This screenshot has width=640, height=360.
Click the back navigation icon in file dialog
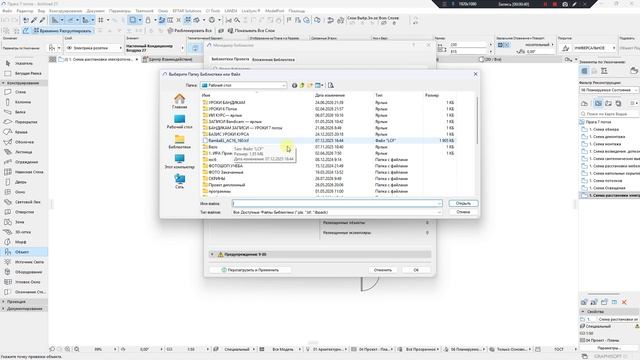[294, 85]
